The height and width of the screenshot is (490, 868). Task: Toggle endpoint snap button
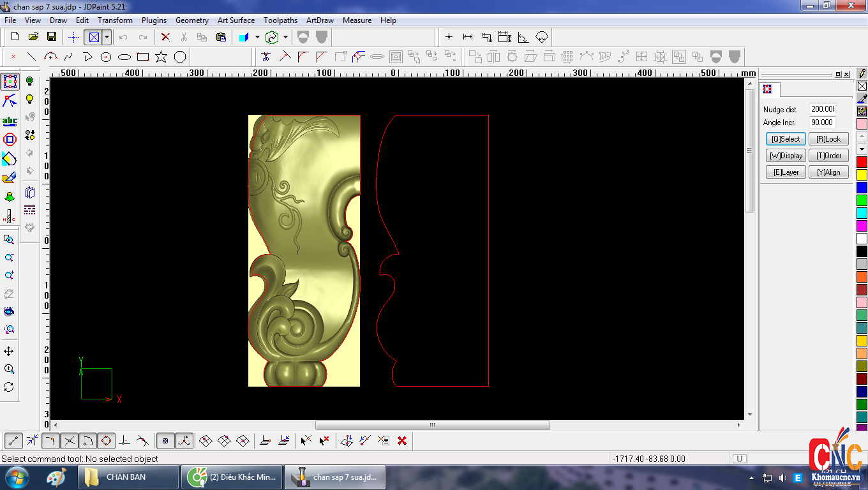pos(13,440)
